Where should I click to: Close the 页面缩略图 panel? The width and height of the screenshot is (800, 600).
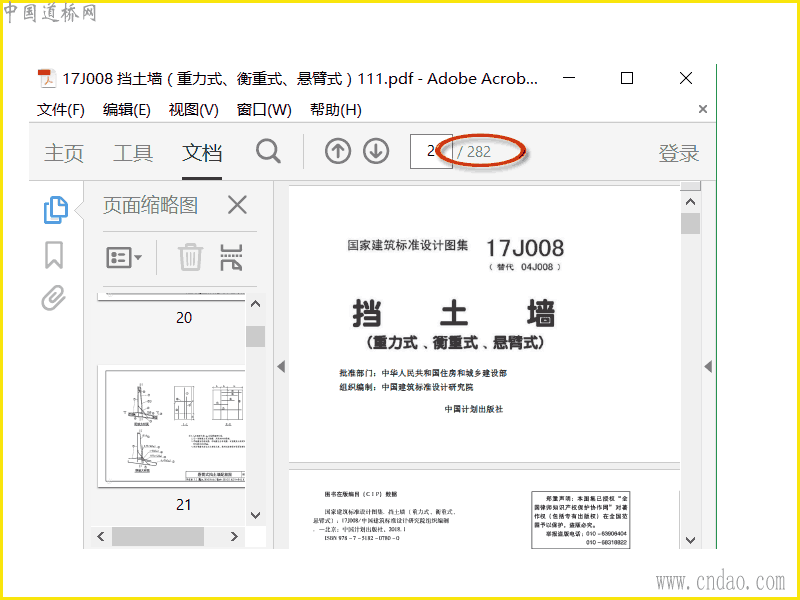point(237,205)
